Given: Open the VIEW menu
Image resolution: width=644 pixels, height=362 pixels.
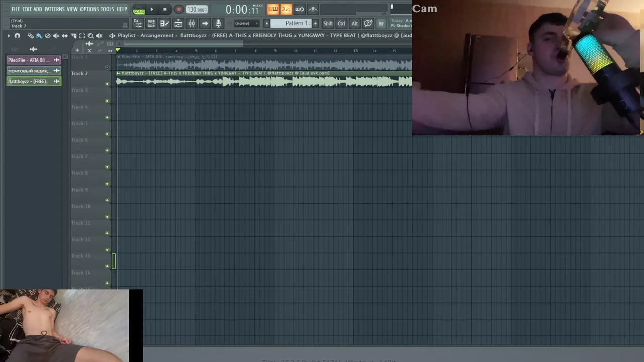Looking at the screenshot, I should (72, 9).
